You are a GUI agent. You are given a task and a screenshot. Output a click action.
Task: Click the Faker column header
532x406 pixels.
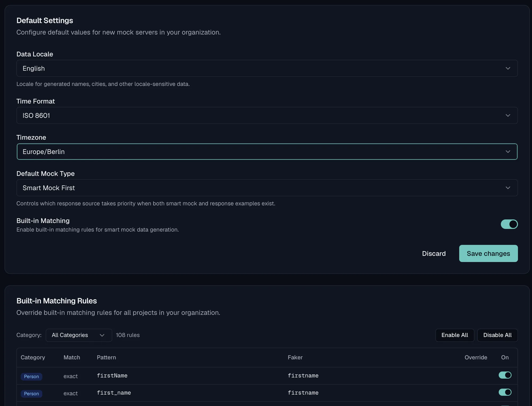point(295,358)
